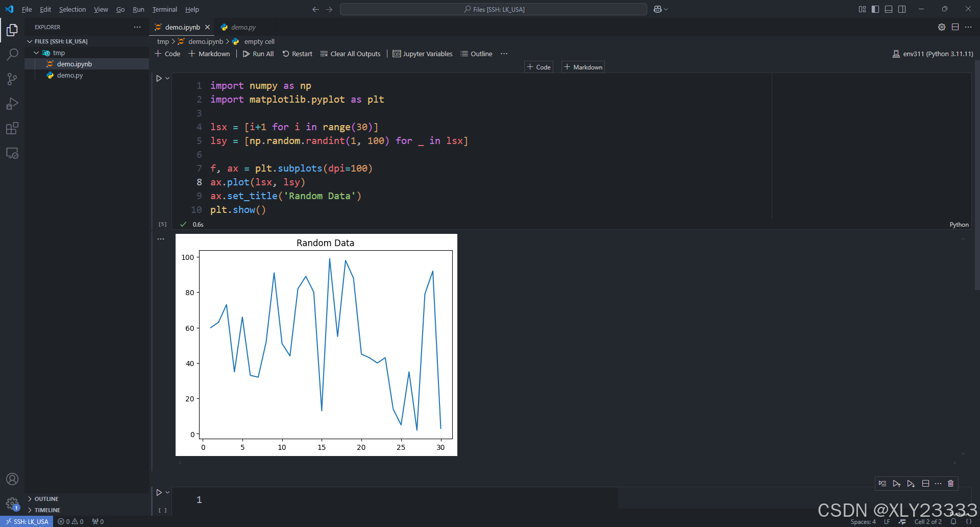Image resolution: width=980 pixels, height=527 pixels.
Task: Execute cells above the current cell
Action: (x=897, y=483)
